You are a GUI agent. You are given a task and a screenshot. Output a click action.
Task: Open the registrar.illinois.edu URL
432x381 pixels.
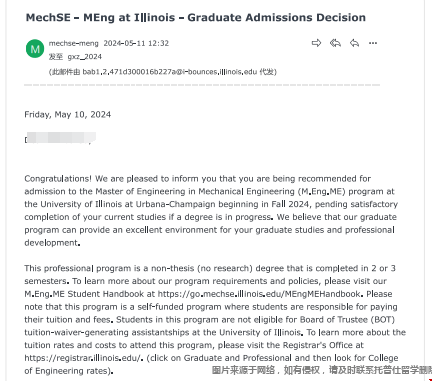[x=84, y=358]
